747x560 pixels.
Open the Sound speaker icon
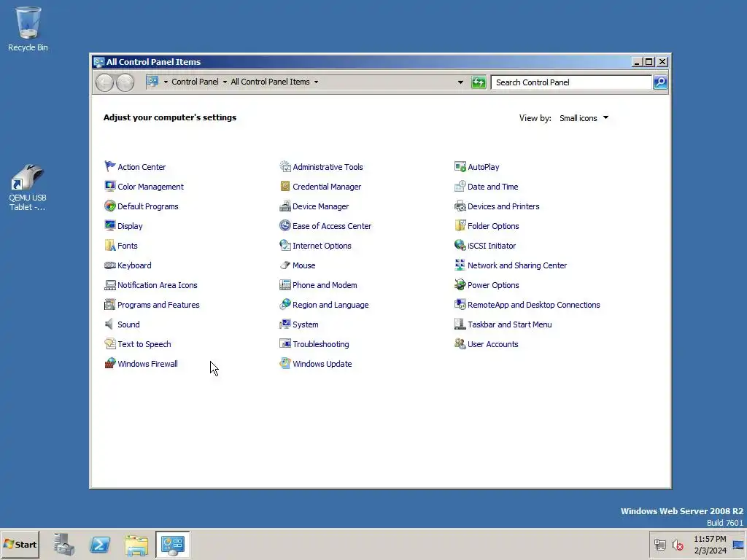click(x=110, y=324)
